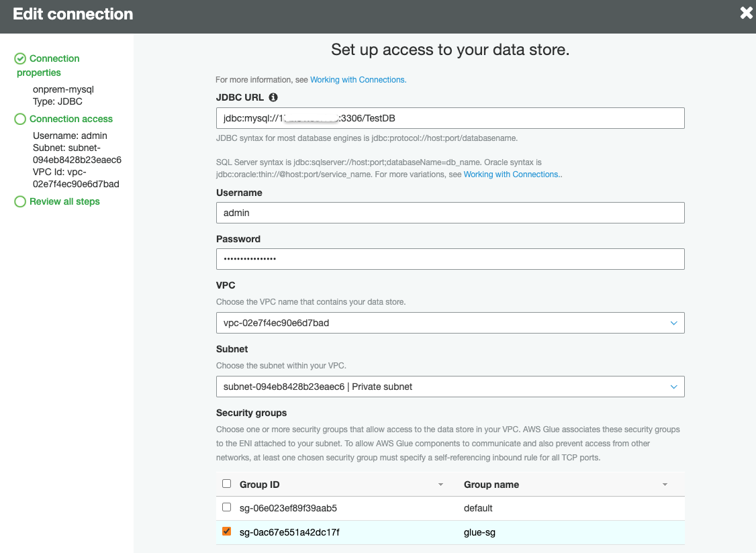Check the default security group checkbox
The height and width of the screenshot is (553, 756).
tap(226, 507)
